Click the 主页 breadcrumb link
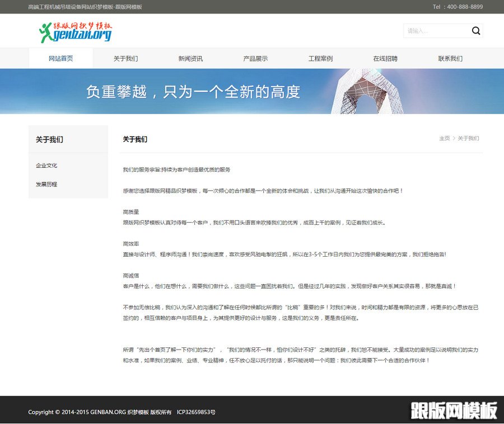The image size is (504, 424). (x=445, y=138)
